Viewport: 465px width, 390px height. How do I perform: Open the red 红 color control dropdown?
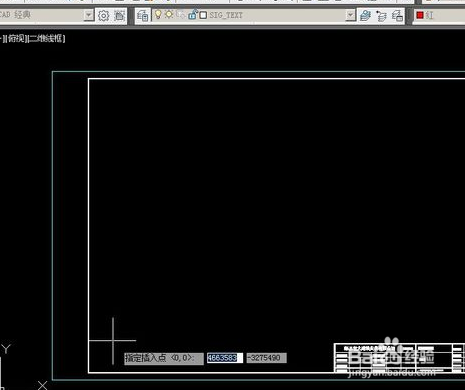coord(440,15)
